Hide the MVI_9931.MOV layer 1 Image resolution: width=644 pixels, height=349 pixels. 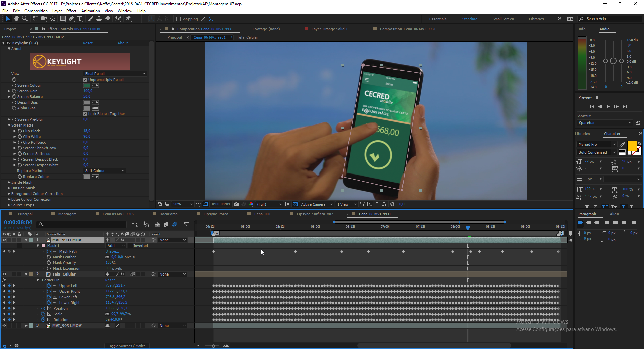(4, 240)
